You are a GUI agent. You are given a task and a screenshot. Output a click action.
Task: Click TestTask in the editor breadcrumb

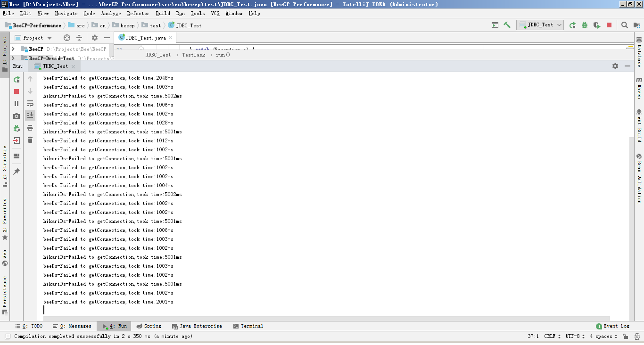click(194, 55)
